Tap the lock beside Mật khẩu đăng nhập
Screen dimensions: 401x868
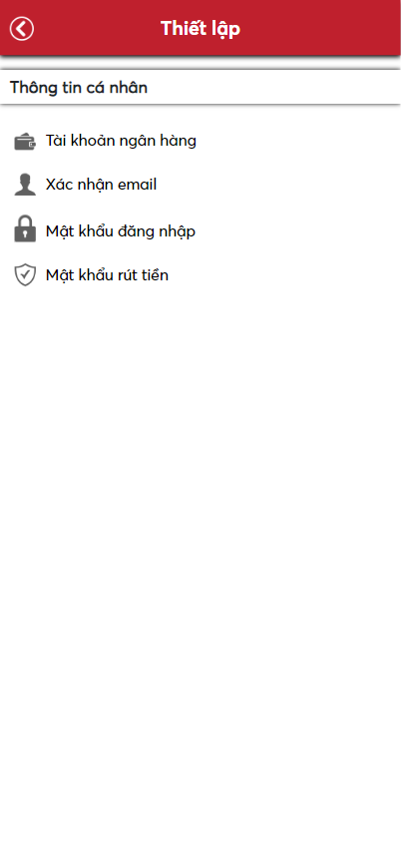25,229
